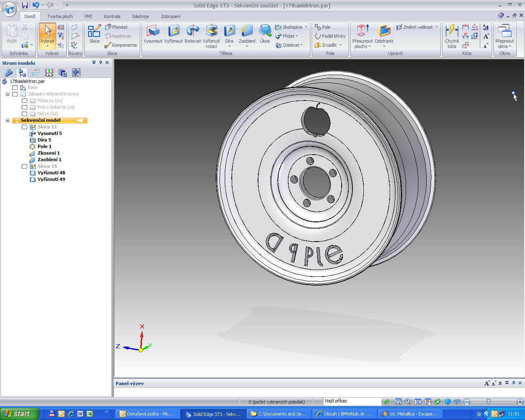Expand the Změnit velikost dropdown
Screen dimensions: 525x420
(x=436, y=27)
